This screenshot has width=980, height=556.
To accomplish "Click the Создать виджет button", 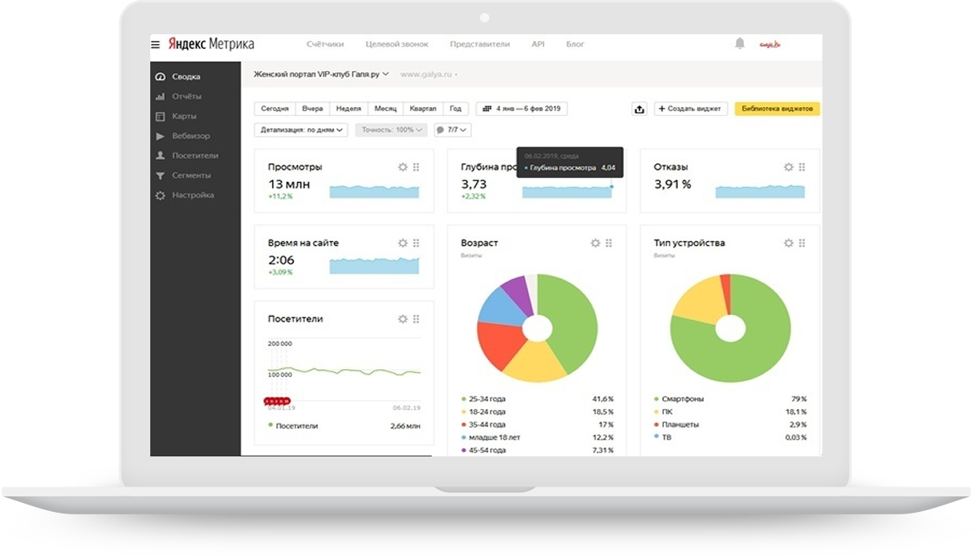I will (x=690, y=109).
